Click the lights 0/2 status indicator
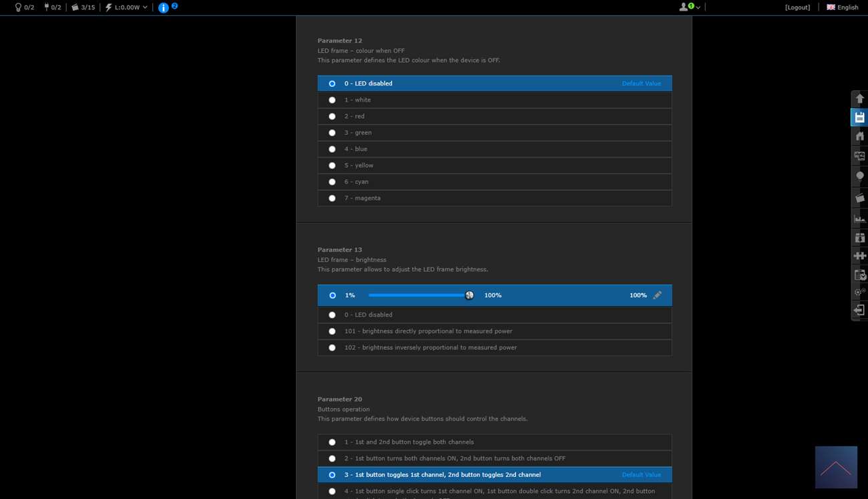868x499 pixels. coord(25,7)
